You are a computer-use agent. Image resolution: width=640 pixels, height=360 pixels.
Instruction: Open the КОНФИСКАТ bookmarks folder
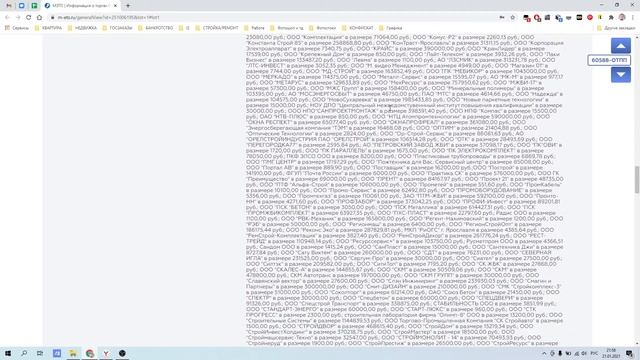[x=358, y=28]
